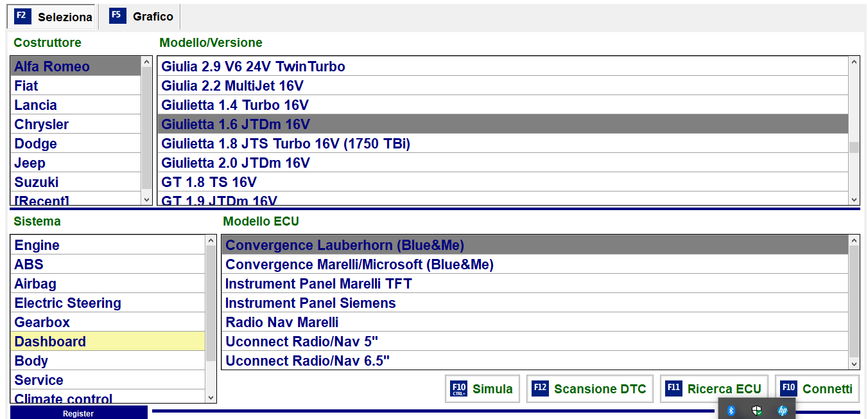The width and height of the screenshot is (868, 419).
Task: Switch to the Grafico tab
Action: pos(141,17)
